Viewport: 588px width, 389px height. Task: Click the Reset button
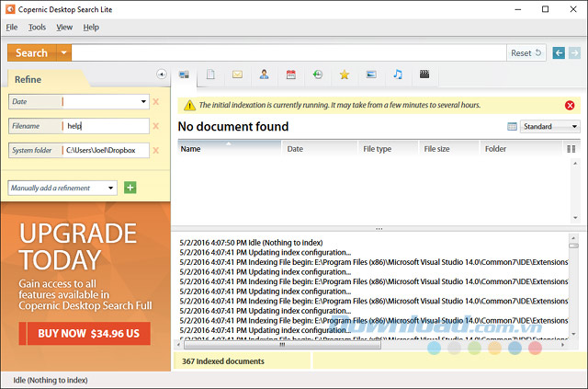pyautogui.click(x=526, y=53)
